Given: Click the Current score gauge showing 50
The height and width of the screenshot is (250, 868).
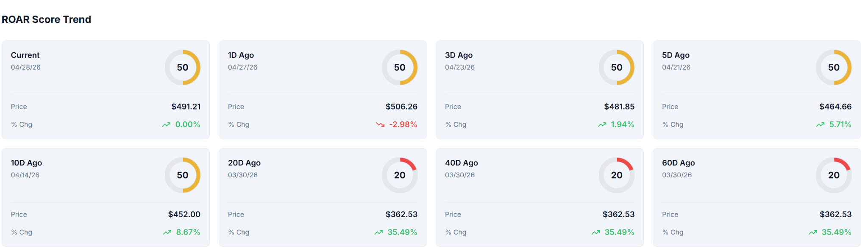Looking at the screenshot, I should point(183,68).
